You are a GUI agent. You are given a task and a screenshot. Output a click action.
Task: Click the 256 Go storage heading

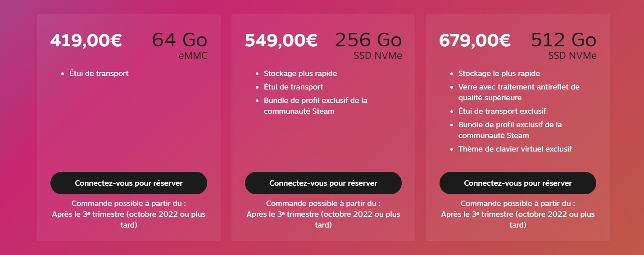tap(368, 40)
